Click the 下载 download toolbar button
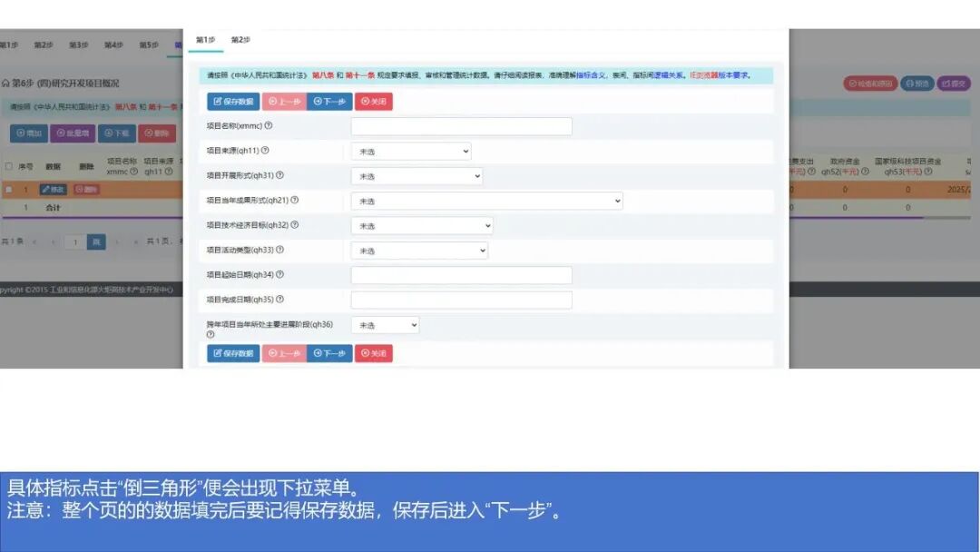Image resolution: width=980 pixels, height=552 pixels. [x=116, y=133]
